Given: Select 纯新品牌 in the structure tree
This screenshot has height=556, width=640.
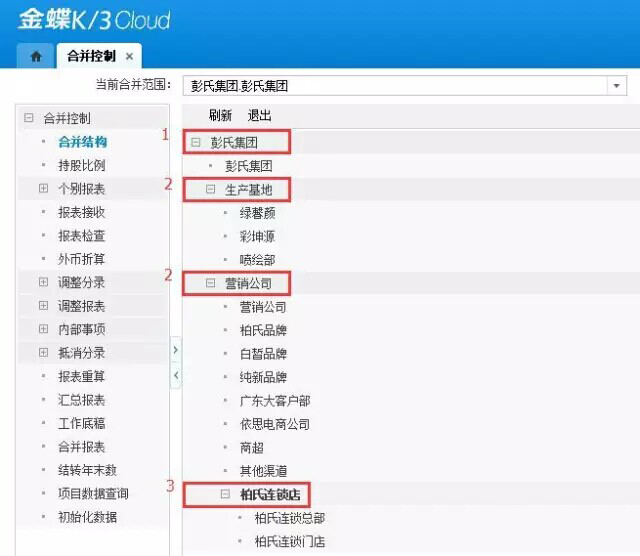Looking at the screenshot, I should 263,377.
